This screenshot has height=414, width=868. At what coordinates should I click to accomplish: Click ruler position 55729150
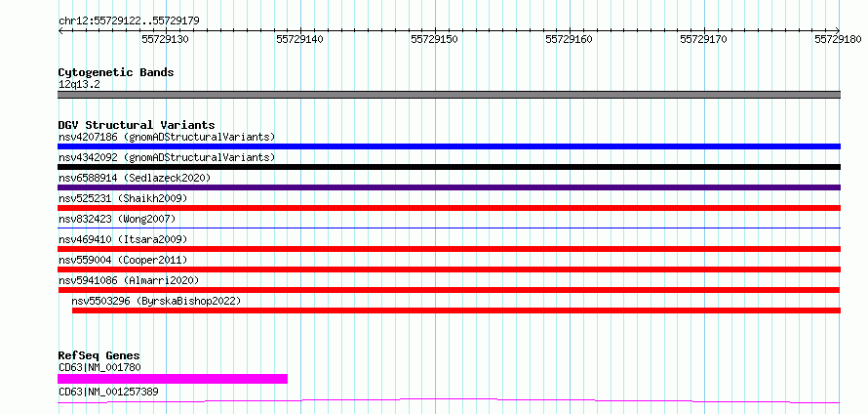point(435,39)
